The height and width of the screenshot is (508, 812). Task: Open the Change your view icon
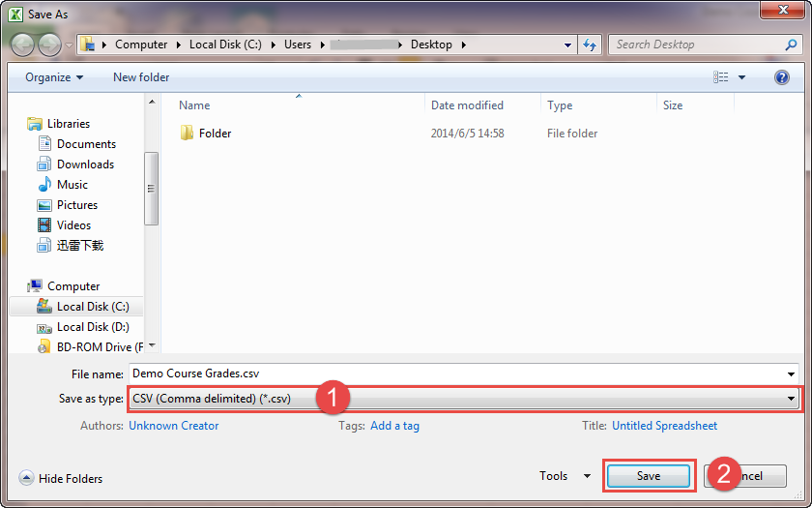click(721, 77)
